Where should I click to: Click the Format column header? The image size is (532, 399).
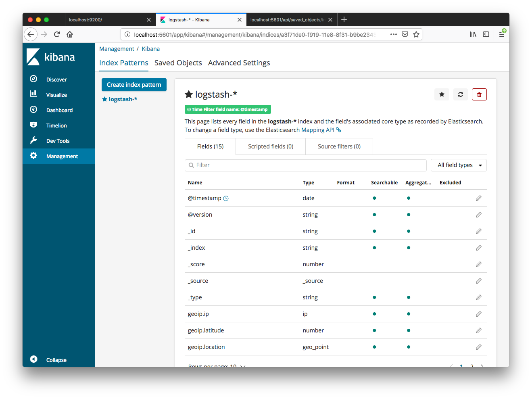tap(346, 183)
